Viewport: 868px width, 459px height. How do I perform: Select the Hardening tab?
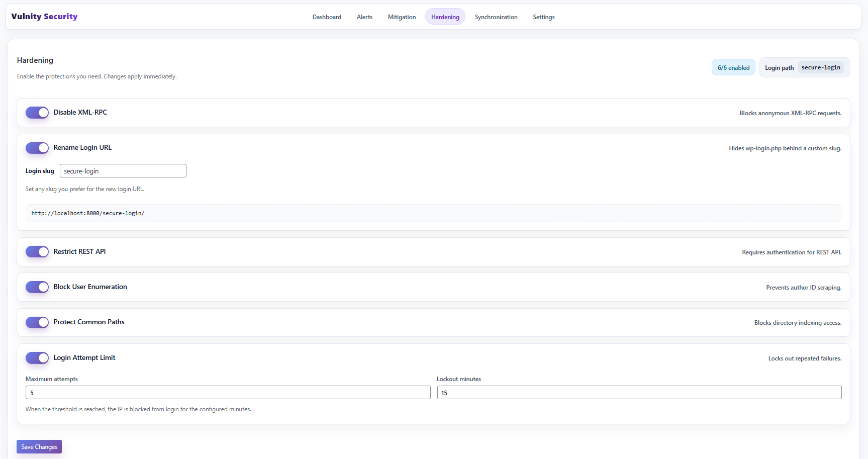click(445, 17)
